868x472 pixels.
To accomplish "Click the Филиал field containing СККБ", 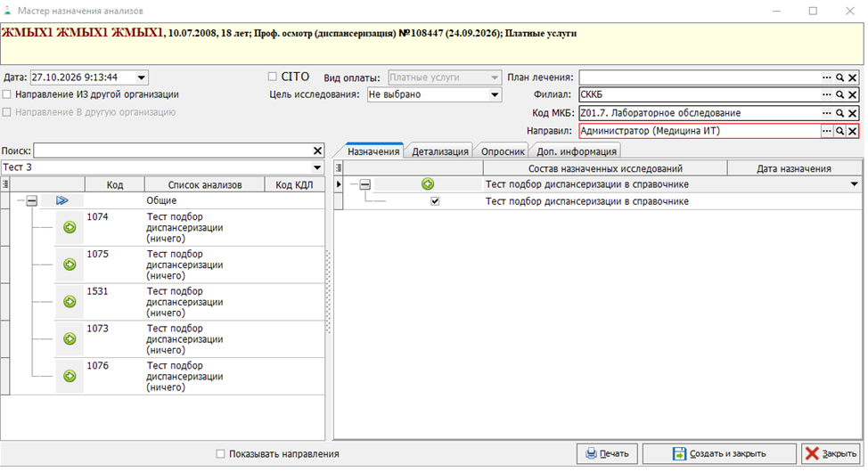I will pos(700,94).
